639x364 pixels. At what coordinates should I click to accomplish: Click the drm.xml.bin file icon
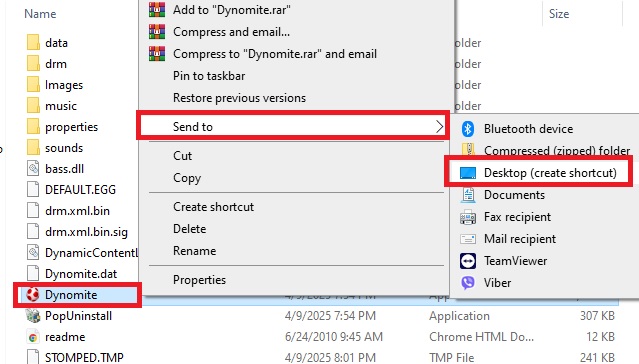[33, 210]
